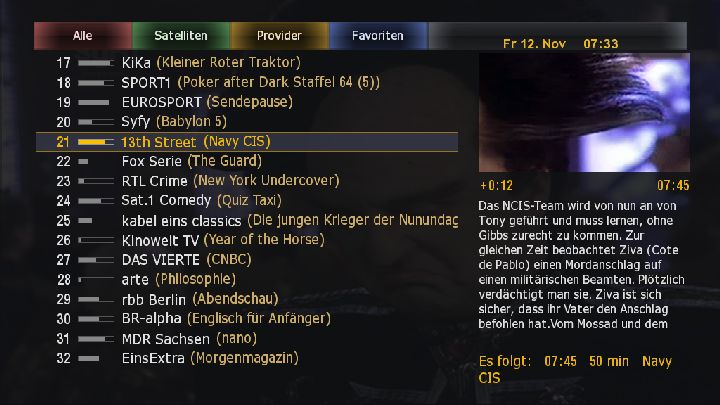Open the Favoriten tab

click(378, 35)
